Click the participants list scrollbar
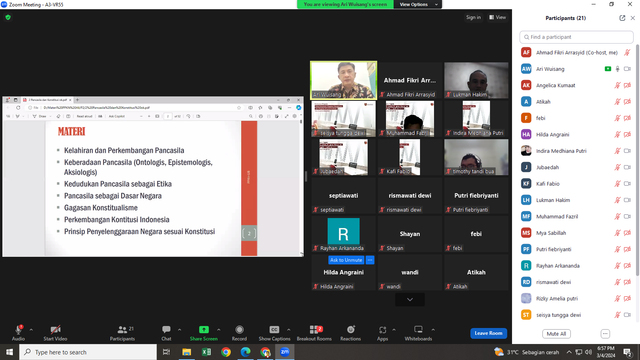Viewport: 640px width, 360px height. coord(637,159)
